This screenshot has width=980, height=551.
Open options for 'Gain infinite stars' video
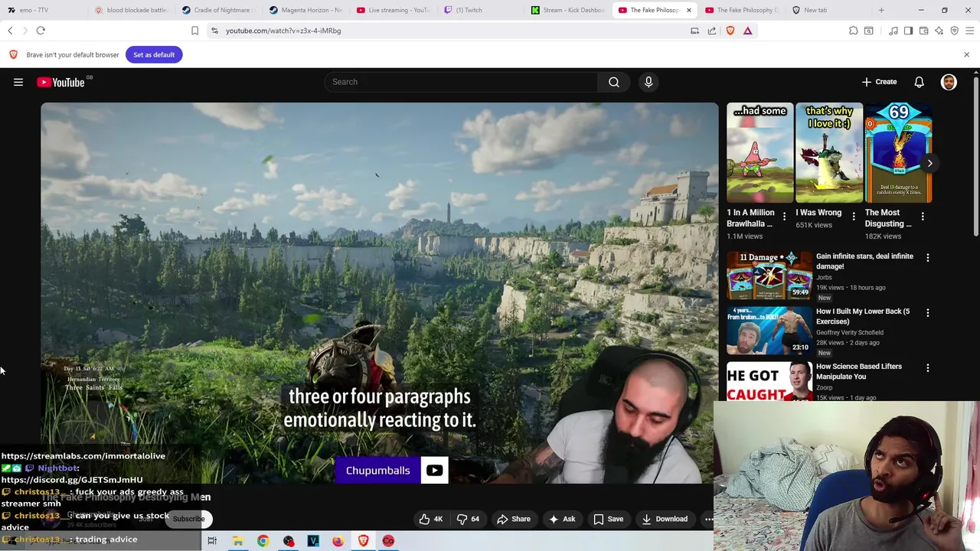[927, 258]
